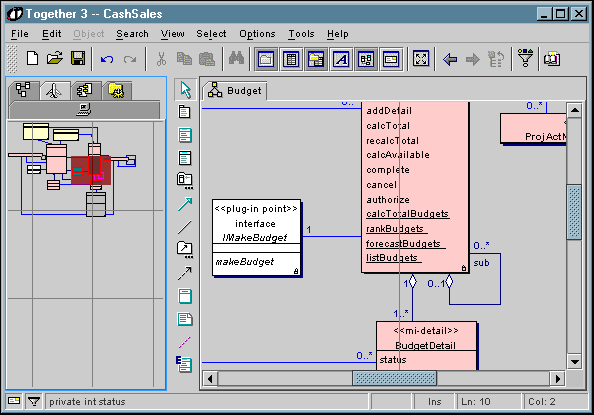Open the Edit menu
This screenshot has width=594, height=415.
click(52, 34)
